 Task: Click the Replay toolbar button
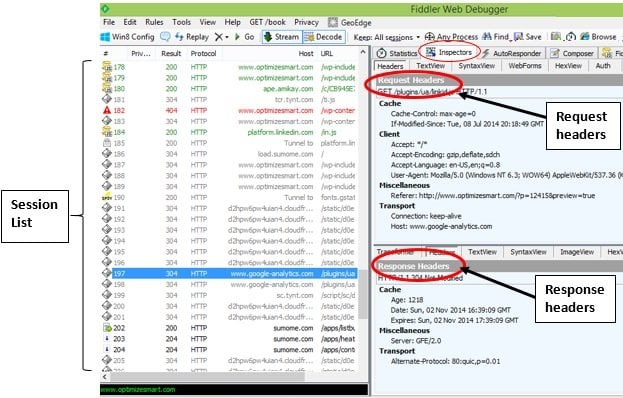[x=192, y=37]
